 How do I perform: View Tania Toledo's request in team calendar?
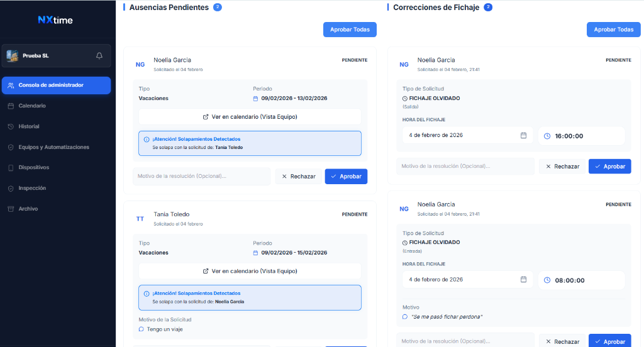pyautogui.click(x=250, y=271)
